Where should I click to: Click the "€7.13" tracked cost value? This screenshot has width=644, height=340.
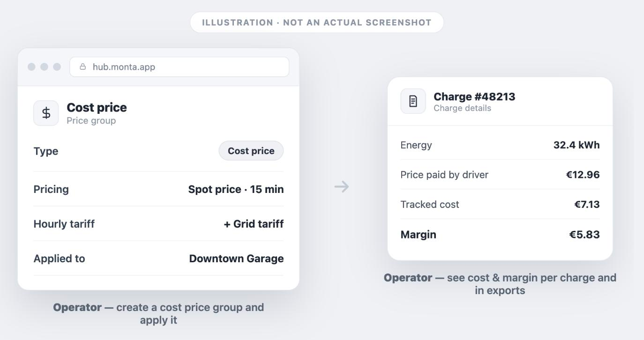pos(587,204)
